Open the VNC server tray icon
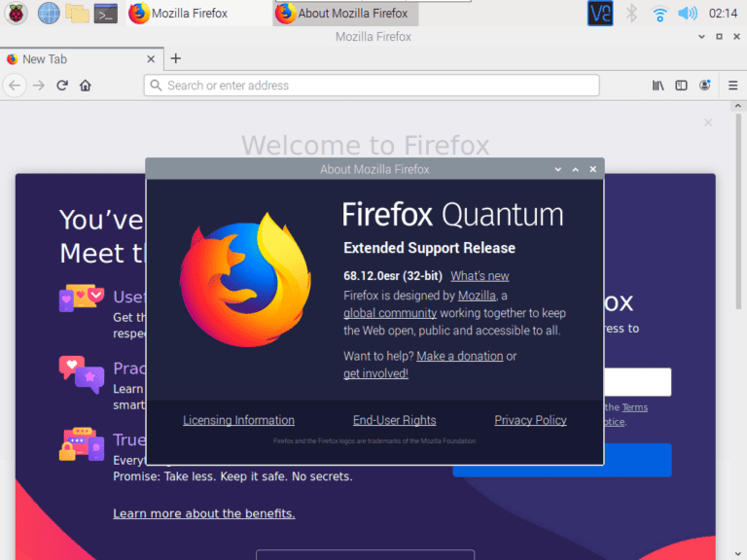747x560 pixels. (600, 13)
